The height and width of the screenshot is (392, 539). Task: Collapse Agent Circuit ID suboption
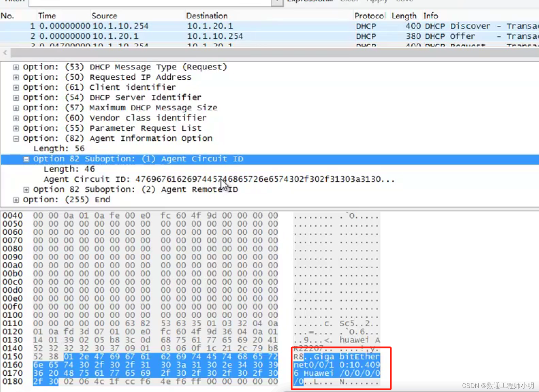pyautogui.click(x=26, y=159)
